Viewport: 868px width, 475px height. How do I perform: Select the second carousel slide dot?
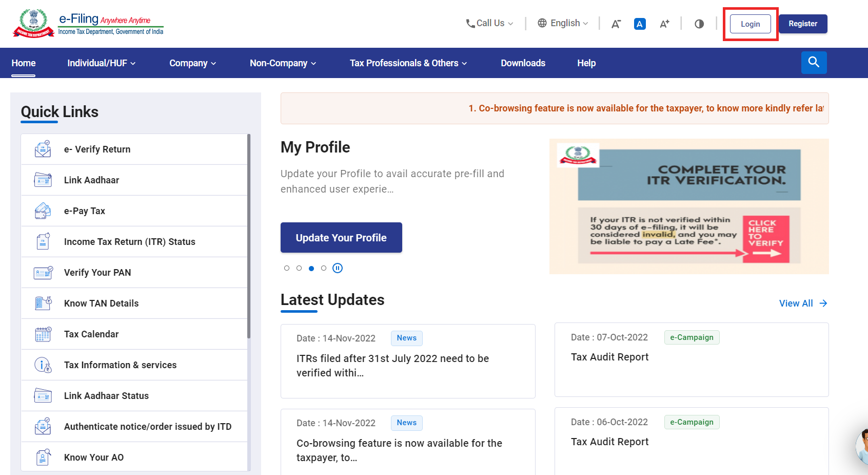pos(299,268)
